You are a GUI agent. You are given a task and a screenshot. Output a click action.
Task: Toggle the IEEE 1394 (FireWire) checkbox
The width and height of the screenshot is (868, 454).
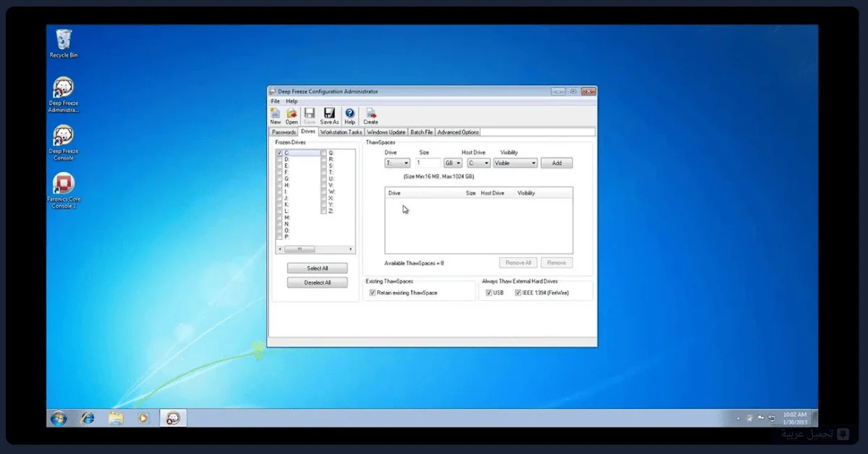pos(518,293)
